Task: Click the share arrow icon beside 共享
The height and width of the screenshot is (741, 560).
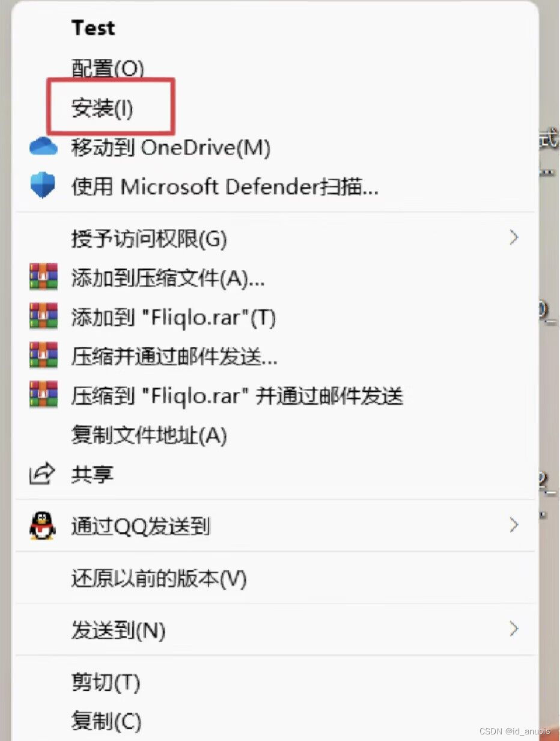Action: click(x=42, y=474)
